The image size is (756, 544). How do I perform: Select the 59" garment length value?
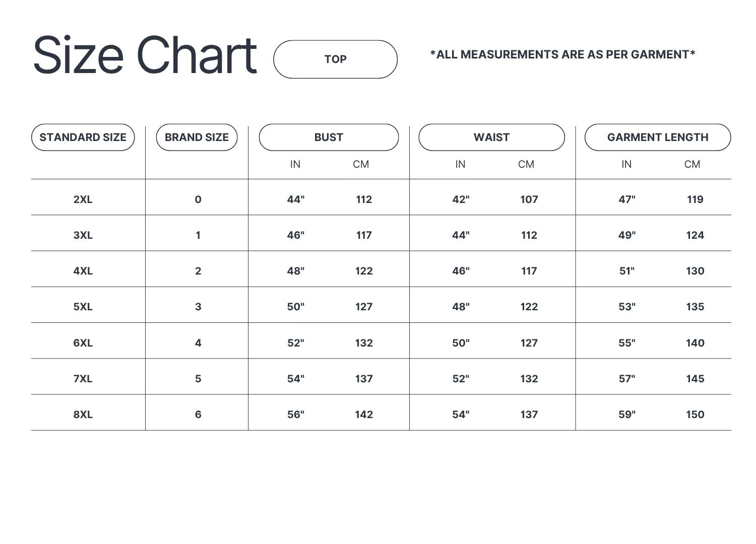click(x=627, y=415)
